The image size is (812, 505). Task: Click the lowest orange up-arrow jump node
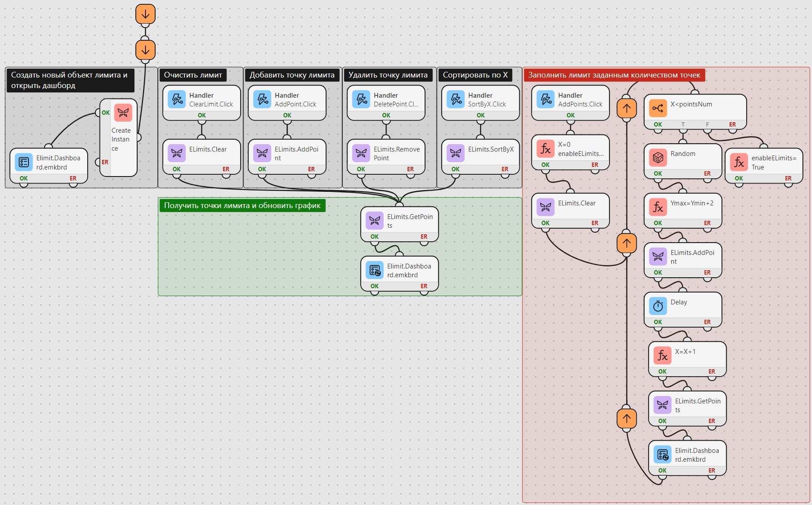[x=627, y=418]
